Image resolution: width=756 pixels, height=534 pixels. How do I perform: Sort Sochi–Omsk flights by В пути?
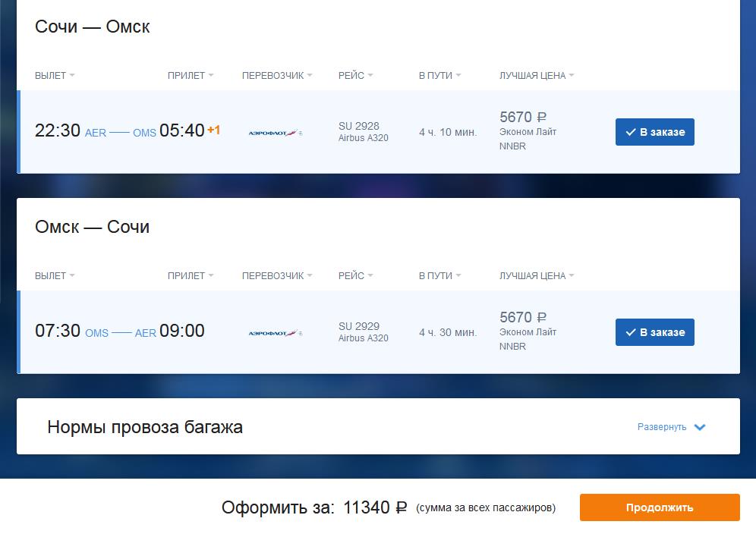click(439, 76)
